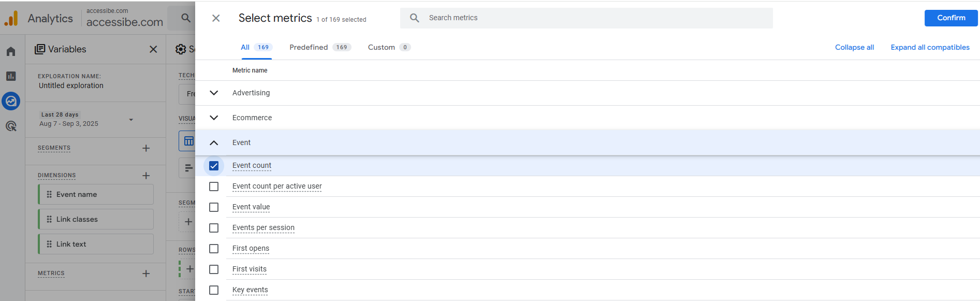Add a new metric with plus icon
The image size is (980, 301).
146,274
